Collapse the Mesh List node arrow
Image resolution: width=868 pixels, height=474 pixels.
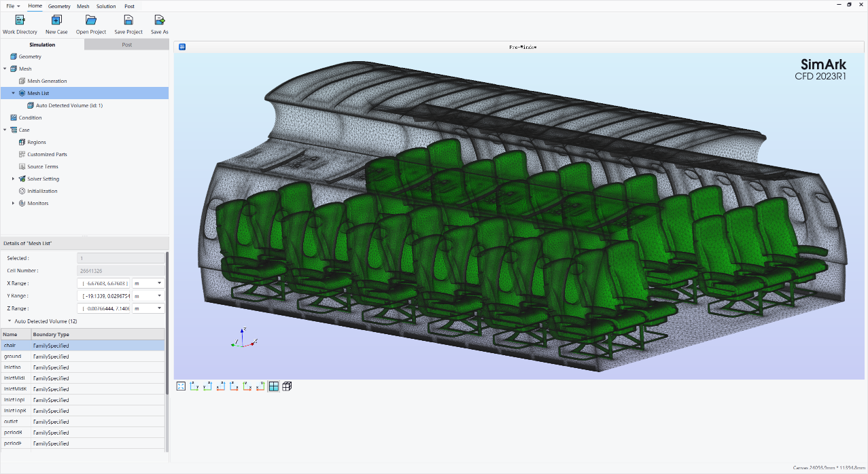14,93
